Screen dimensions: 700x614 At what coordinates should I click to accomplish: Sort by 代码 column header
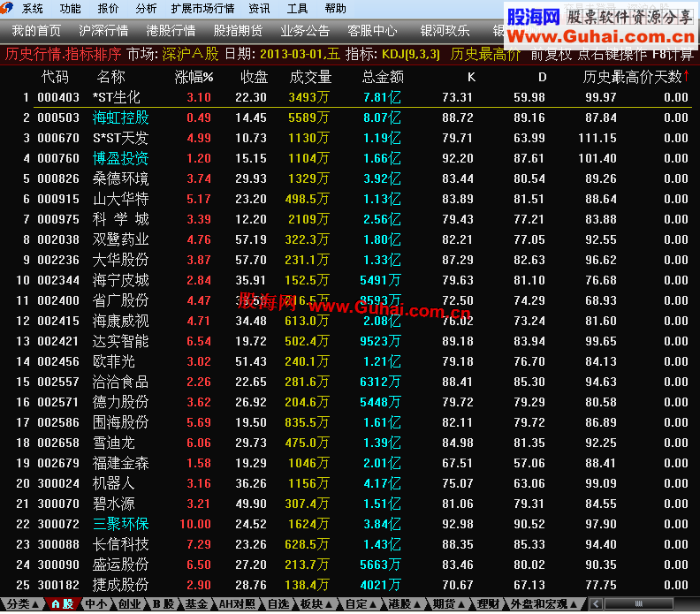tap(55, 77)
